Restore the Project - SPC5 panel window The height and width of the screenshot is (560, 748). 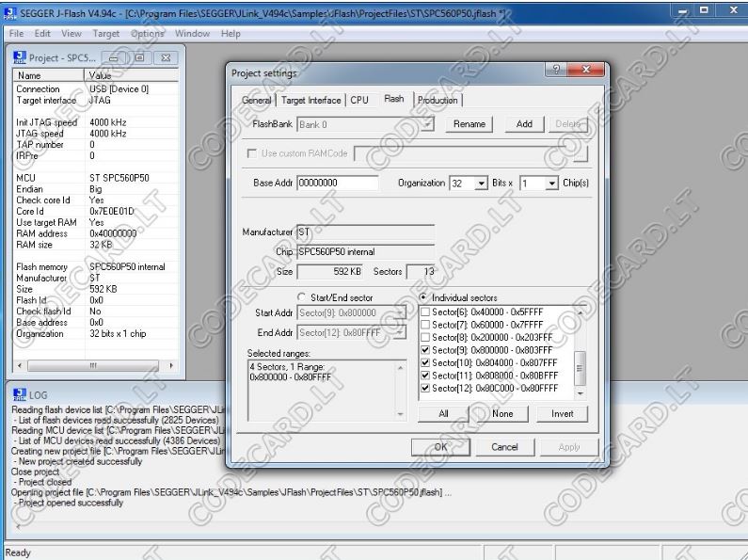pos(139,57)
